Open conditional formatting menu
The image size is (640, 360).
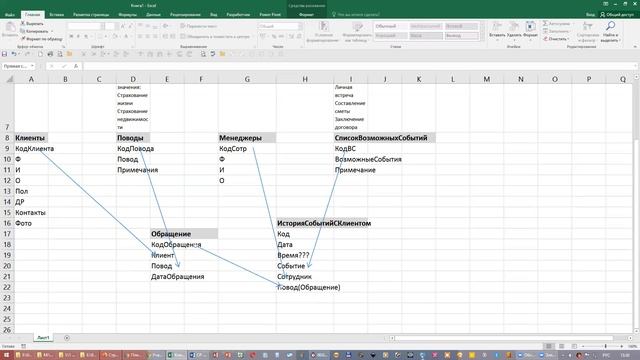point(324,32)
